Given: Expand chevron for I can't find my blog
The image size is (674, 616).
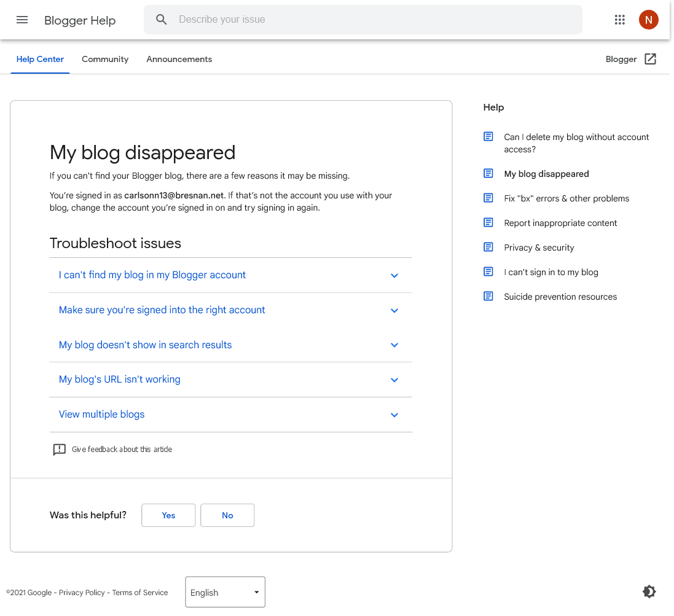Looking at the screenshot, I should click(x=394, y=275).
